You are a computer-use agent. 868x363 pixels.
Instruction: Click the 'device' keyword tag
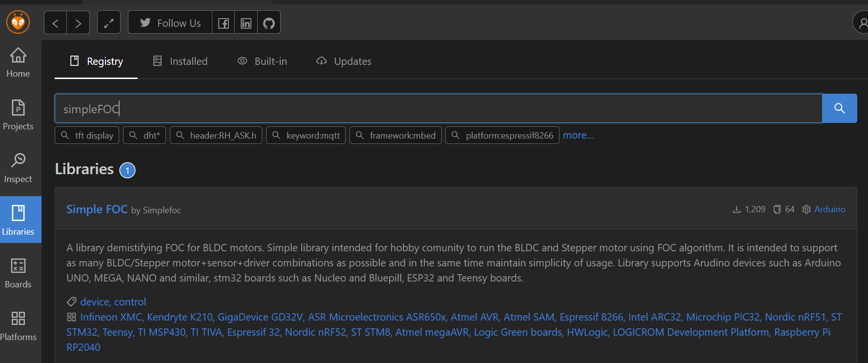(x=96, y=302)
